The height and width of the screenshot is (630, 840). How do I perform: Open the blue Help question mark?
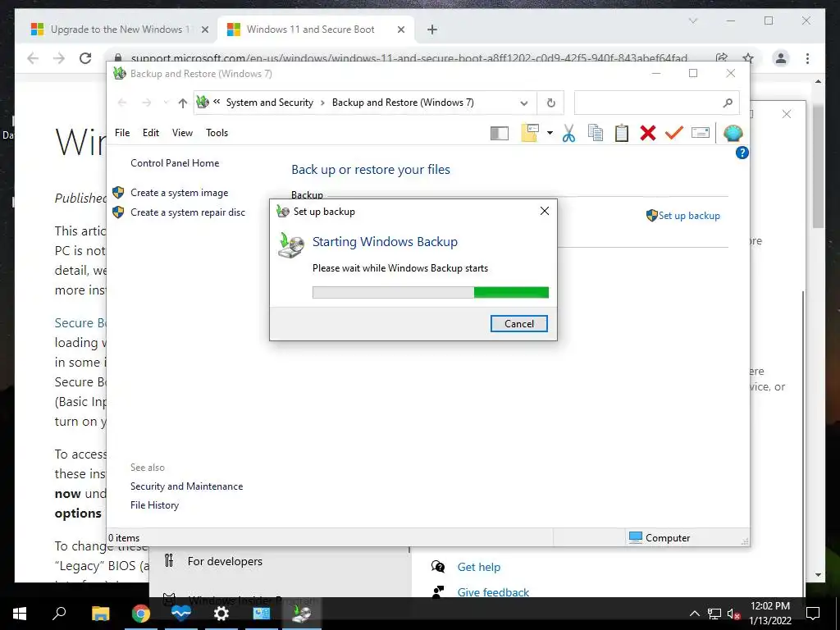pos(742,153)
